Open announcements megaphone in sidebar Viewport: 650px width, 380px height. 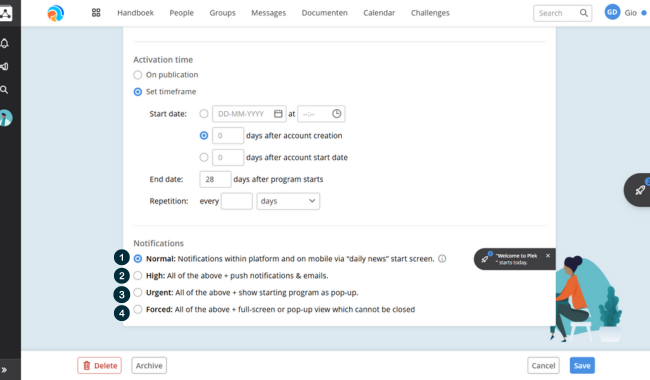point(5,66)
